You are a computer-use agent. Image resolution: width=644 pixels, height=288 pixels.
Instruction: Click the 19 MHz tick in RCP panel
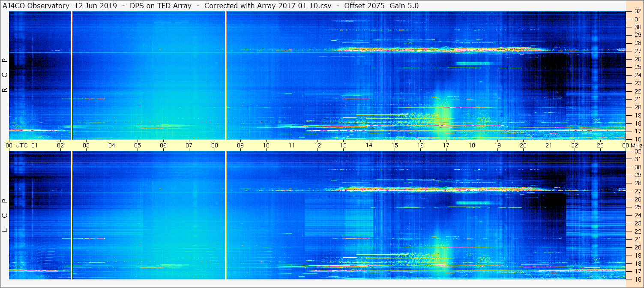(638, 115)
